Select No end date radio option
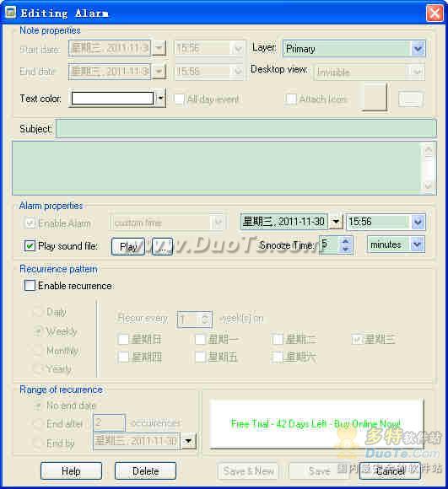Viewport: 448px width, 489px height. [38, 406]
